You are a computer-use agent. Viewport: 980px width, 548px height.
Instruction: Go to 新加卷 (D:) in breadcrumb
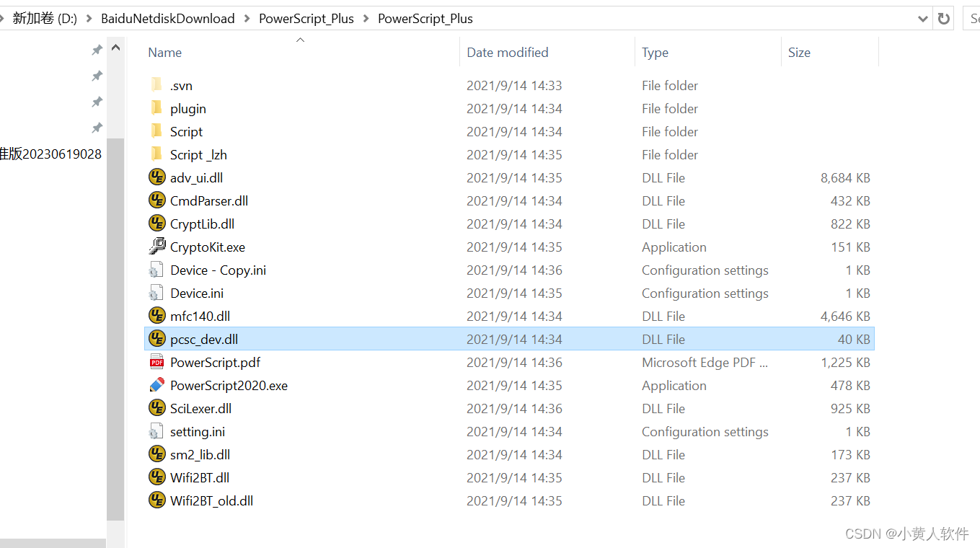[x=45, y=19]
